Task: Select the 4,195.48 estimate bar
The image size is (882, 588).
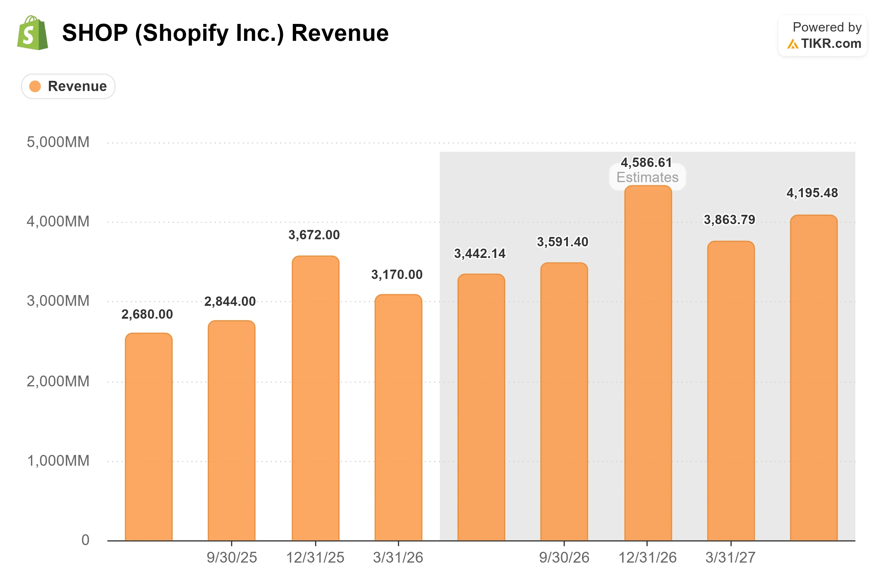Action: click(814, 378)
